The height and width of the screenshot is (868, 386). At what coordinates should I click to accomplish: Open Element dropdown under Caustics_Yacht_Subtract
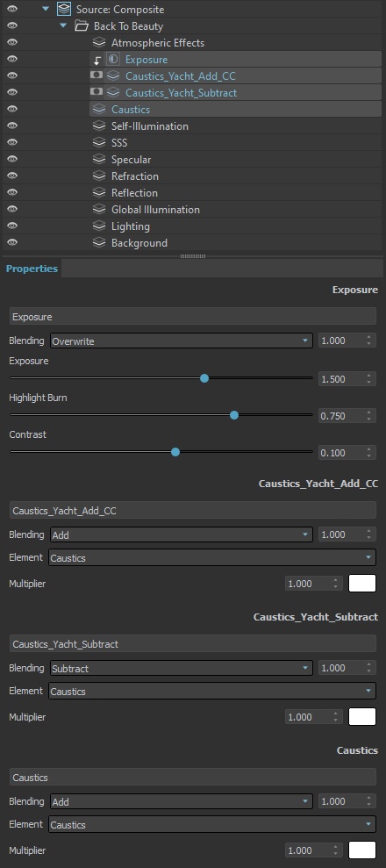[212, 691]
